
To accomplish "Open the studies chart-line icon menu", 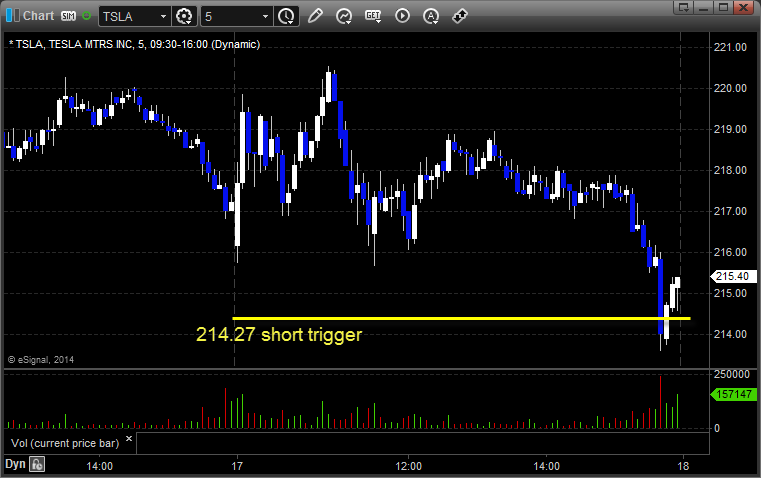I will [344, 16].
